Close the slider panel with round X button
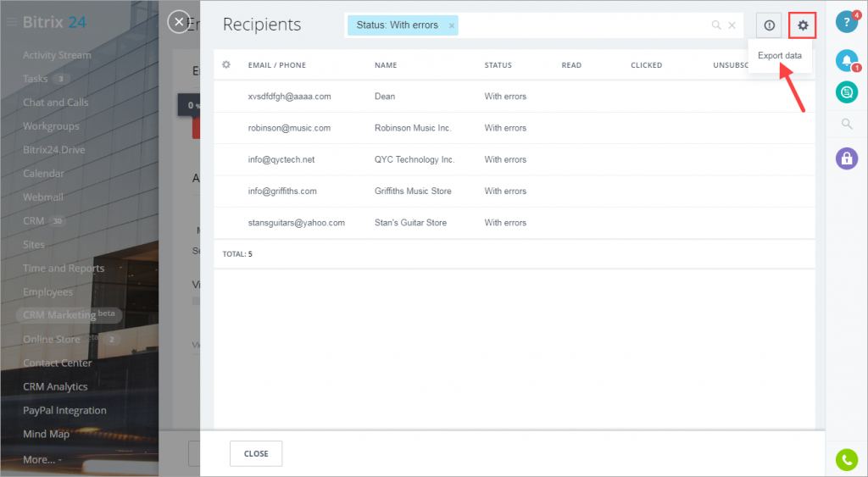 (x=179, y=22)
